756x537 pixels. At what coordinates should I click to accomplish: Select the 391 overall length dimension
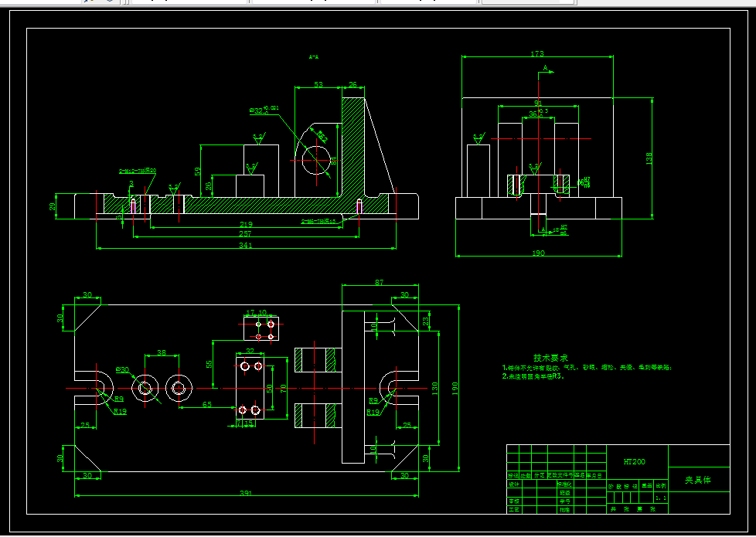point(246,494)
